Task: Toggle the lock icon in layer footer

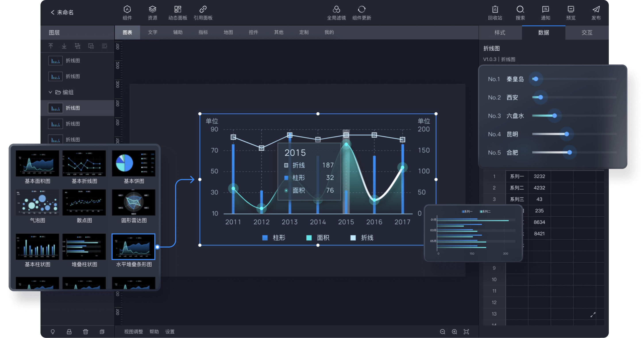Action: pos(69,332)
